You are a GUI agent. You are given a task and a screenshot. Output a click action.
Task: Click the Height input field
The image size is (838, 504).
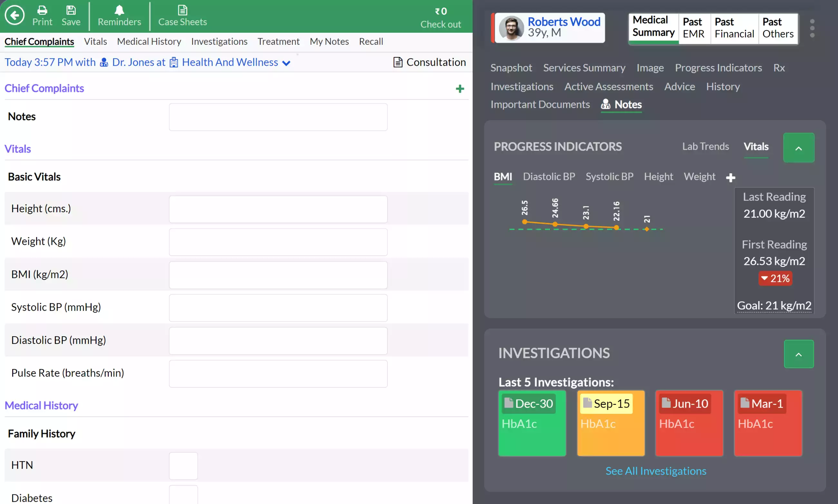pos(278,208)
